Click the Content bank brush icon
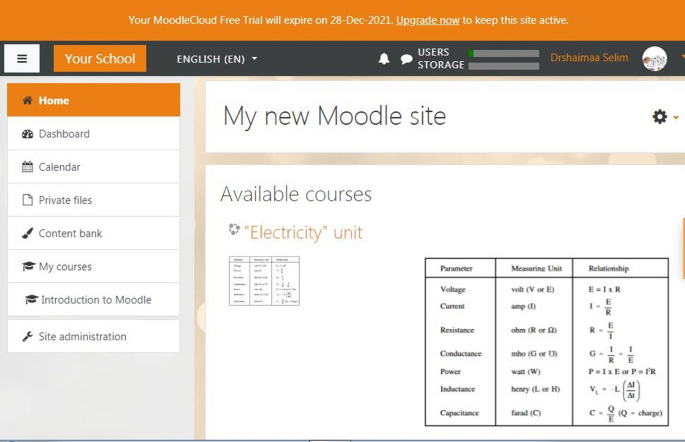685x442 pixels. [x=28, y=233]
